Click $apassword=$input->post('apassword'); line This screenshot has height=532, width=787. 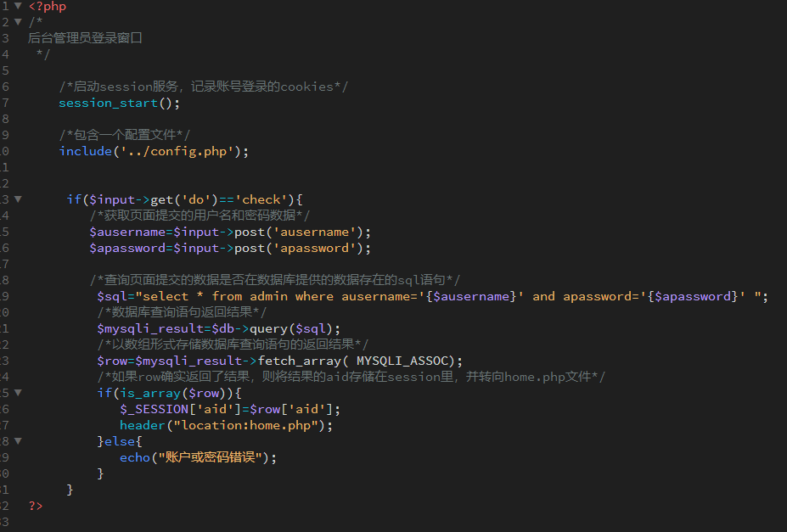pos(230,249)
